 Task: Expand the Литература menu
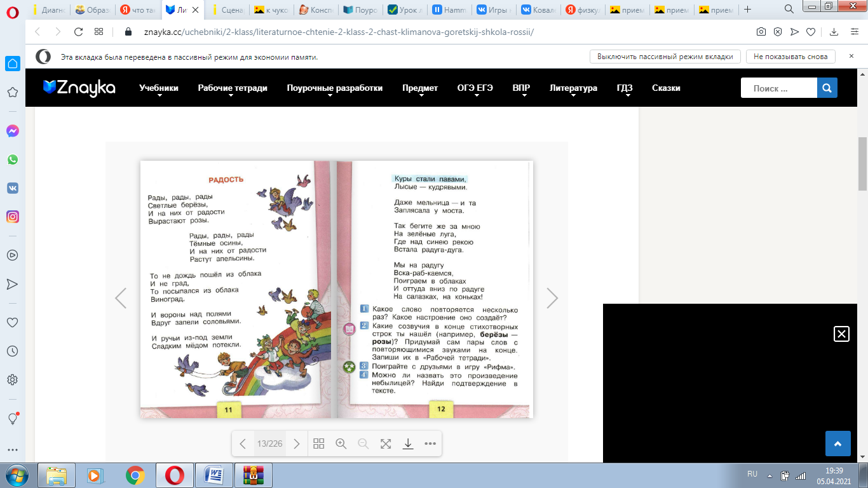pos(573,88)
